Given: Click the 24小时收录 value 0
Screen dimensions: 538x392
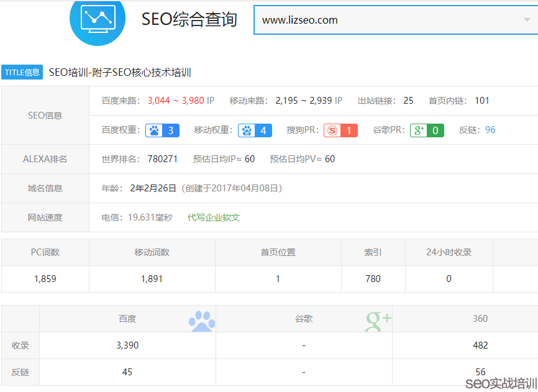Looking at the screenshot, I should coord(449,279).
